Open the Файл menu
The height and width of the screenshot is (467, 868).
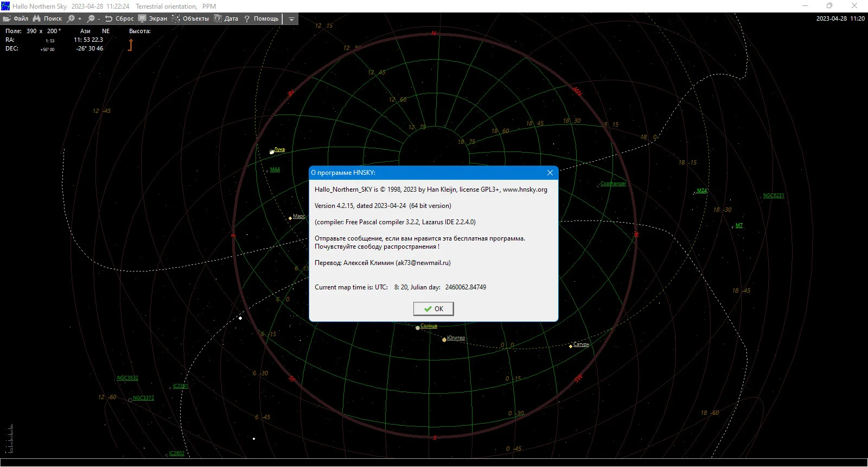[x=15, y=18]
